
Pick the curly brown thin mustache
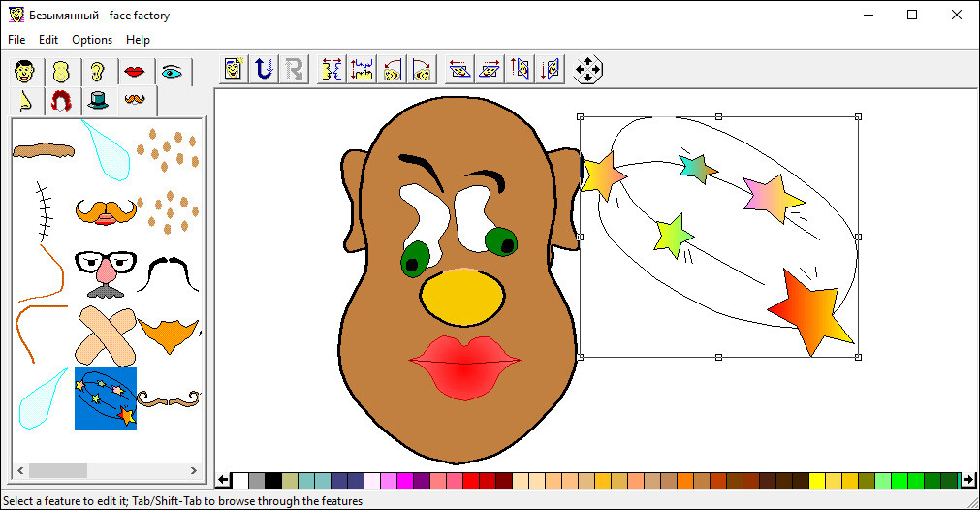(168, 398)
